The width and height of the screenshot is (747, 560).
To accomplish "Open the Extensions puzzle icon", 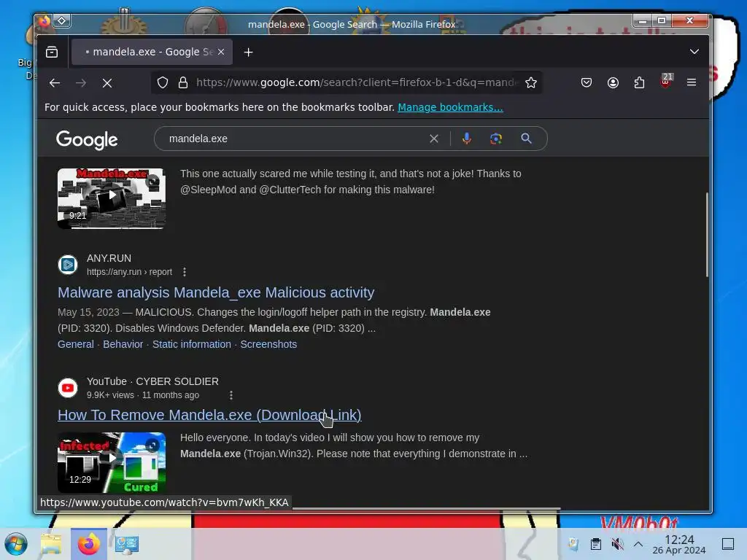I will click(639, 83).
